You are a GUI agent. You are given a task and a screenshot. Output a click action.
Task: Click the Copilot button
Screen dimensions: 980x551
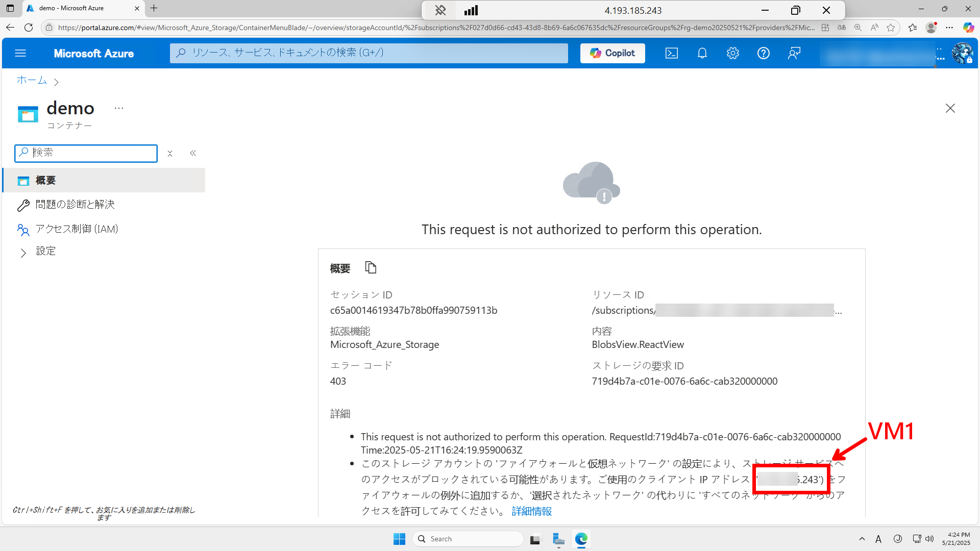pos(612,53)
